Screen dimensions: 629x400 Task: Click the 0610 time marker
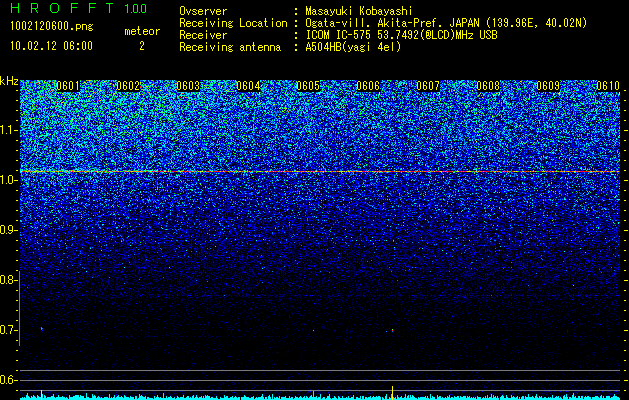tap(608, 86)
